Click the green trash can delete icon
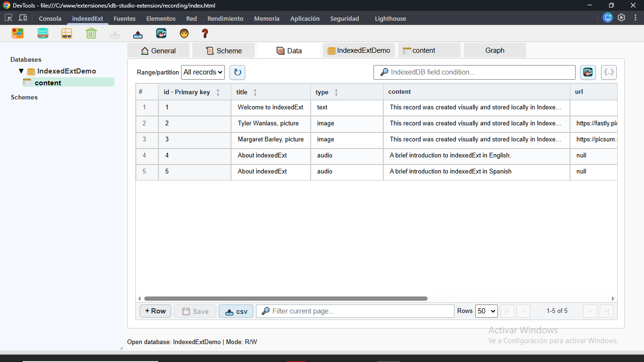The height and width of the screenshot is (362, 644). pos(91,33)
